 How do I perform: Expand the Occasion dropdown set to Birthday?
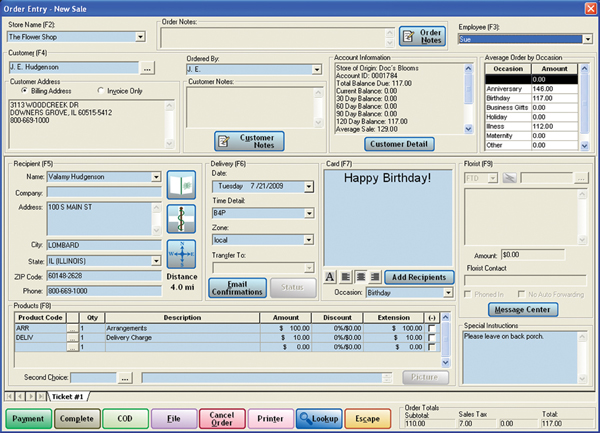pyautogui.click(x=448, y=293)
